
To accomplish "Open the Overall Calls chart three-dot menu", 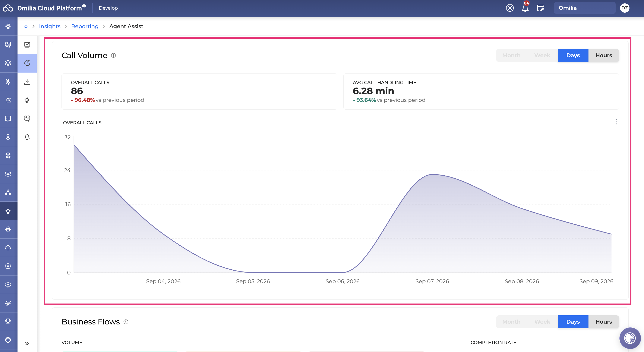I will click(616, 122).
